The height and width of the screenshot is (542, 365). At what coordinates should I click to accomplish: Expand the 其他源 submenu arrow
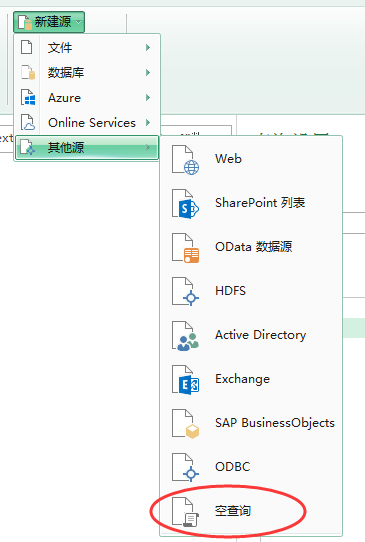point(148,148)
